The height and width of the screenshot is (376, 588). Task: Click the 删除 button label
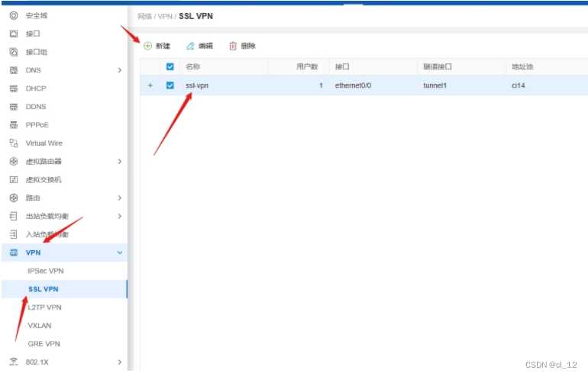coord(248,46)
